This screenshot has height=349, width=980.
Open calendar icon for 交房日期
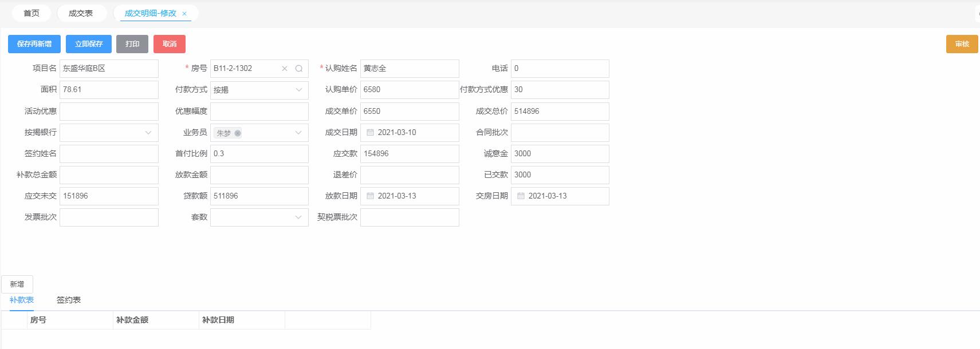521,196
